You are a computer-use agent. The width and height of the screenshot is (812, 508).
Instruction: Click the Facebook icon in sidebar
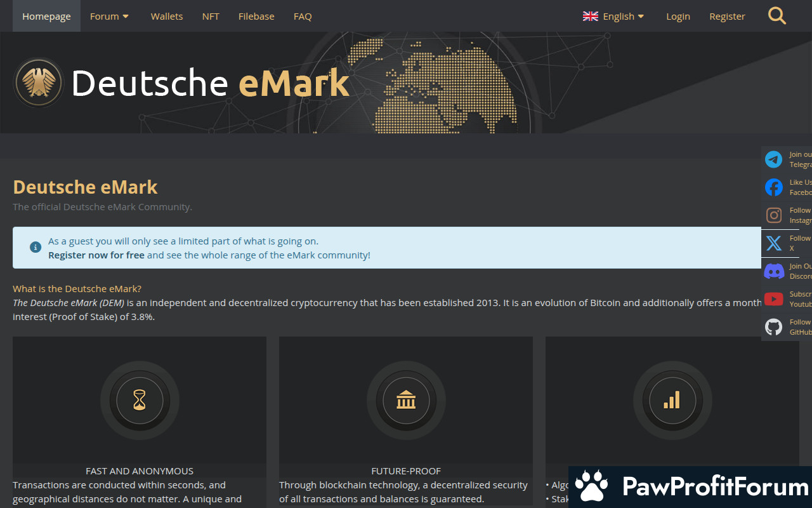(773, 187)
